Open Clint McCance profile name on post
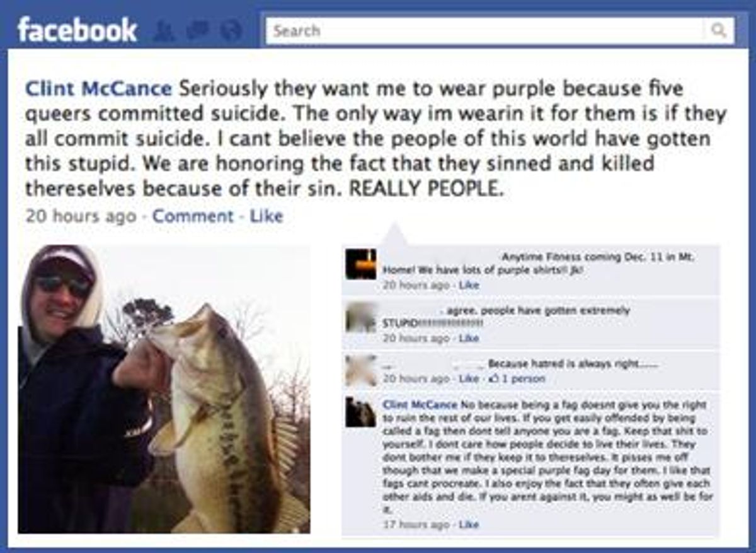The height and width of the screenshot is (553, 756). tap(98, 88)
